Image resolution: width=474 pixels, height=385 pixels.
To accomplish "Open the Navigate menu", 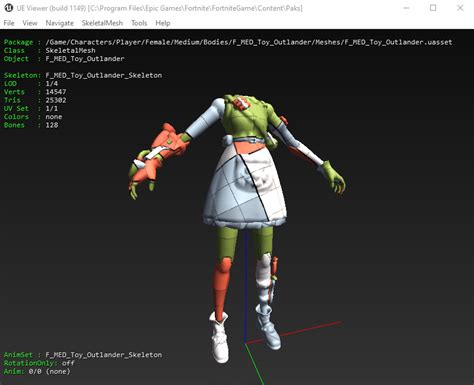I will pos(60,23).
